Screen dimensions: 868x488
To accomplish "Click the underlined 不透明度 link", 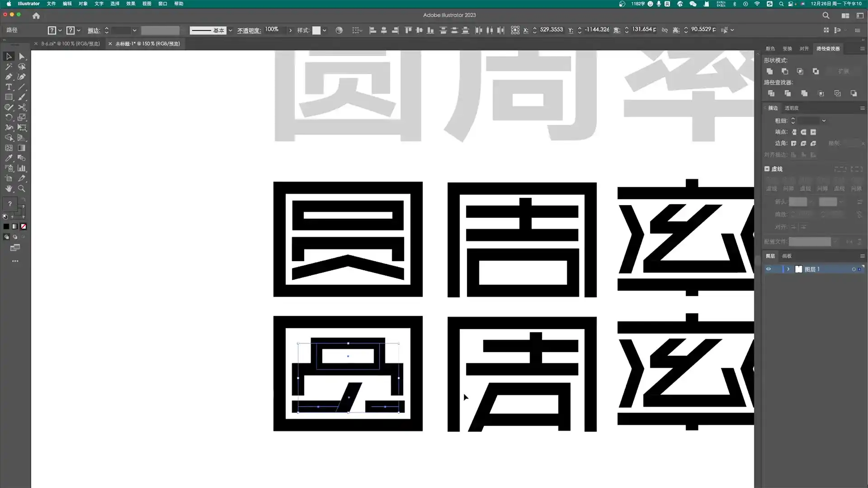I will click(249, 31).
